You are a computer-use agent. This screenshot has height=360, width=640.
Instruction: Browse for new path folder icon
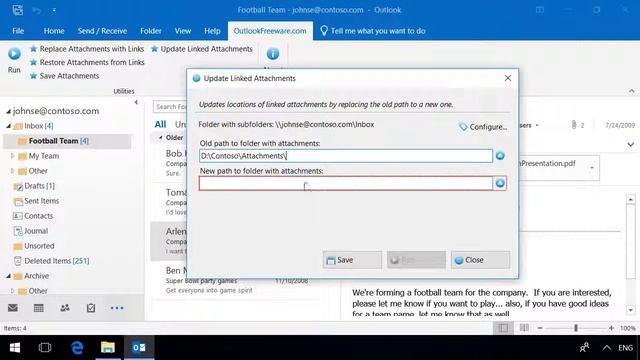(500, 183)
